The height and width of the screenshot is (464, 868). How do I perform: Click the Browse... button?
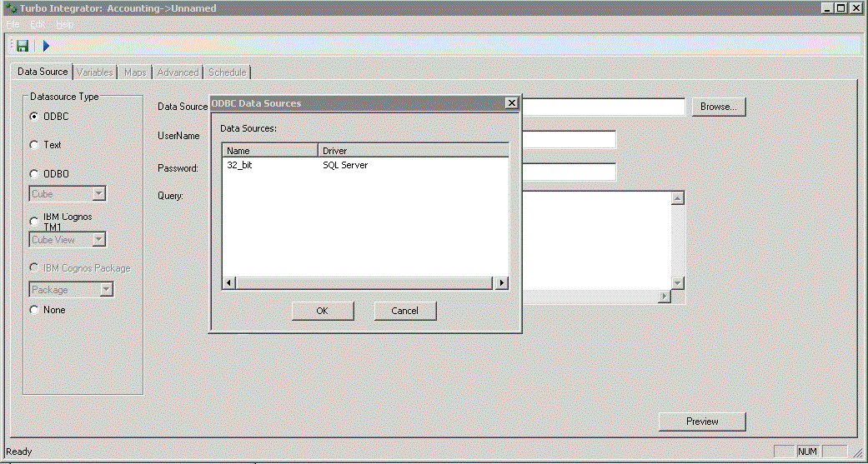click(x=719, y=107)
